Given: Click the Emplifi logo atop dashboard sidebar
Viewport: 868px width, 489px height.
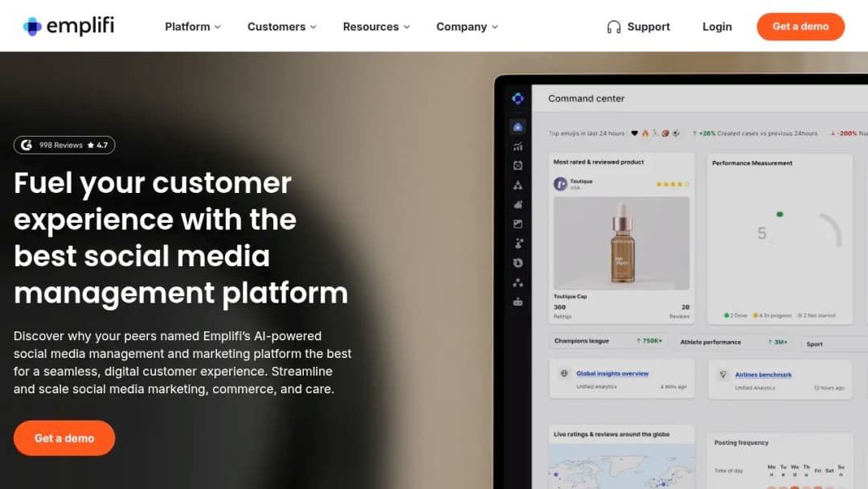Looking at the screenshot, I should click(518, 99).
